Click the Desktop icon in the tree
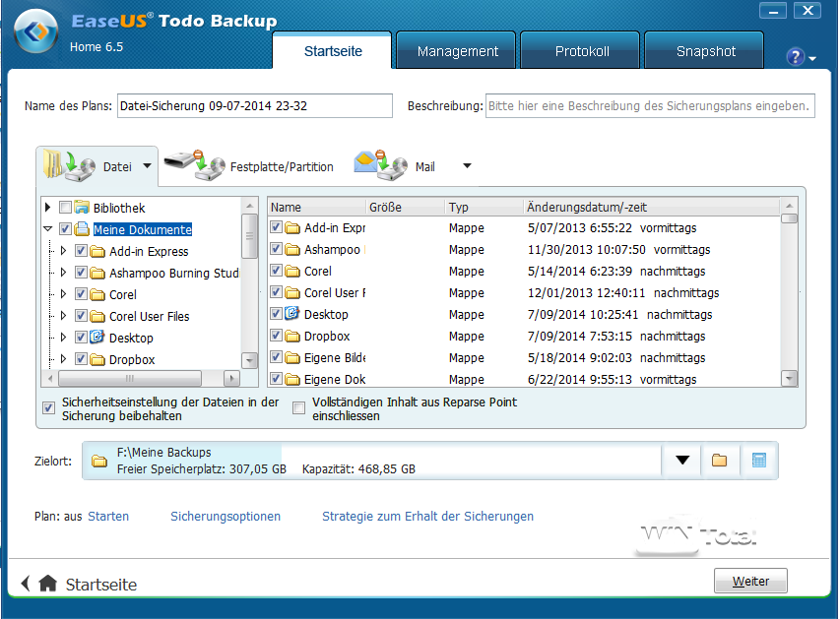The width and height of the screenshot is (840, 619). click(97, 337)
